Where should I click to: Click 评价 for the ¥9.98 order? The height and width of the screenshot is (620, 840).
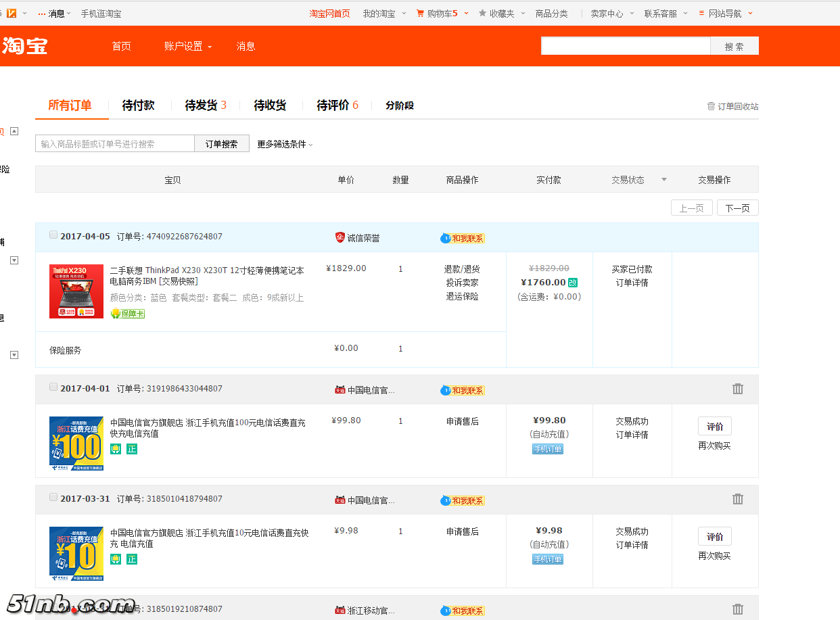point(715,537)
